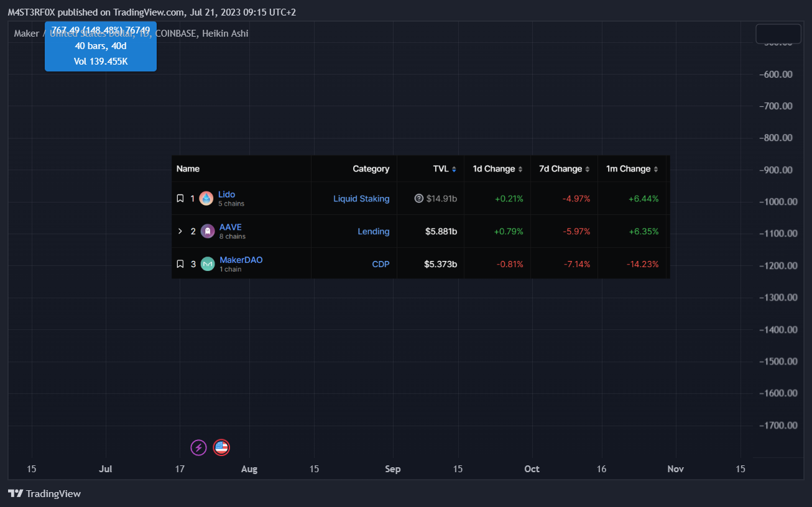The width and height of the screenshot is (812, 507).
Task: Bookmark the MakerDAO row
Action: 180,264
